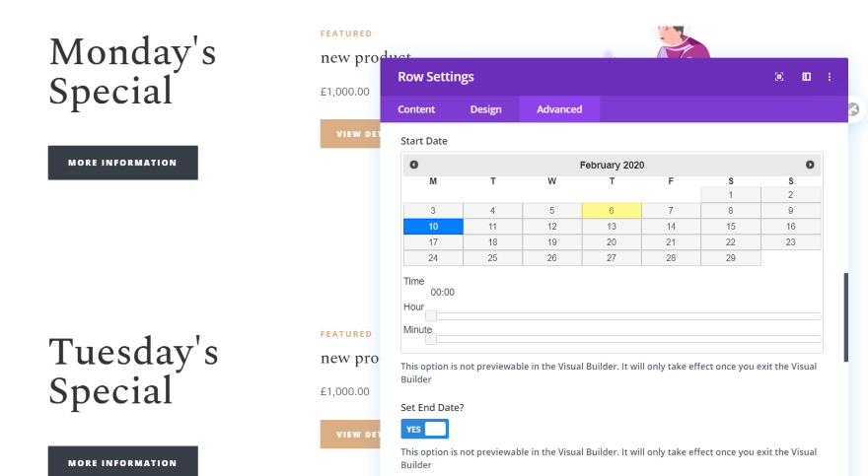This screenshot has height=476, width=868.
Task: Open the Design tab
Action: 485,109
